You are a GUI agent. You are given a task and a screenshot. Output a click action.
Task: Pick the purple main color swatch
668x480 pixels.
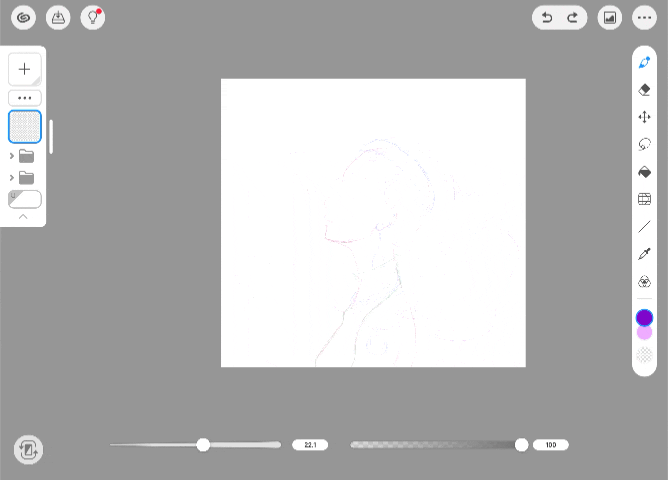coord(644,318)
